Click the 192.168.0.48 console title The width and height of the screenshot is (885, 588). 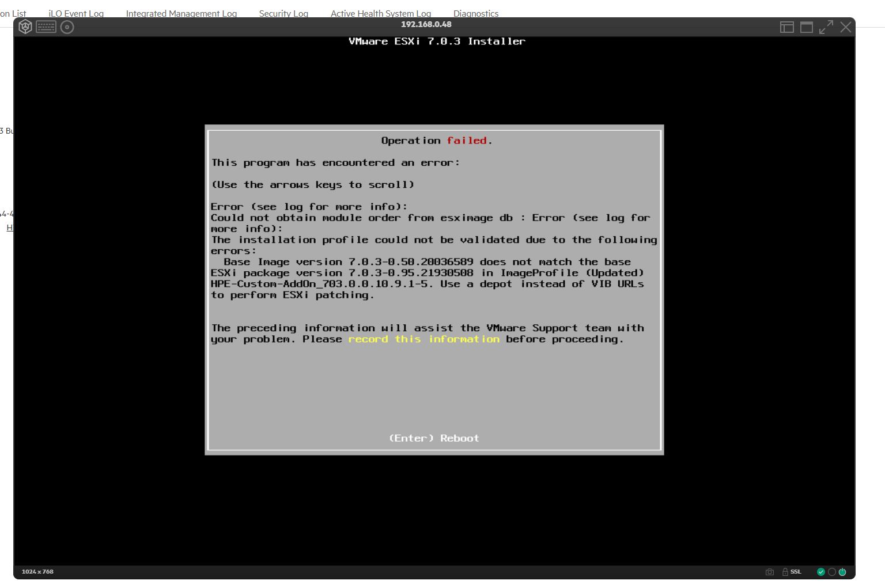tap(426, 24)
